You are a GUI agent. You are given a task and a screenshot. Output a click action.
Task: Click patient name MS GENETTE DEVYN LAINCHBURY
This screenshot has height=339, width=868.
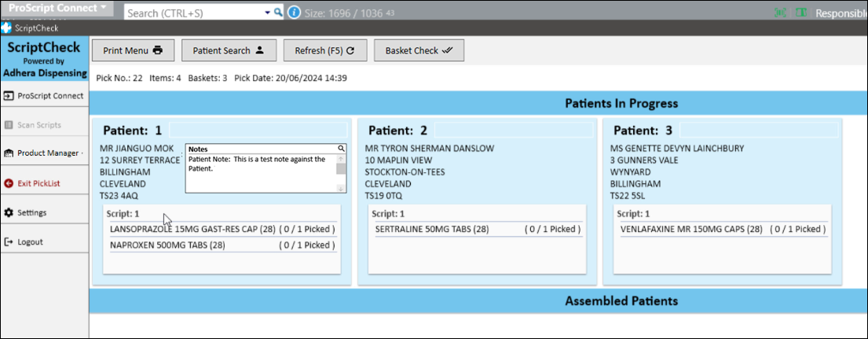click(677, 149)
